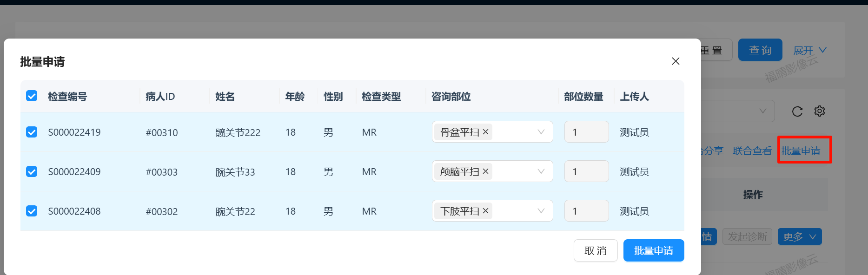Uncheck the row S000022409 checkbox
This screenshot has width=868, height=275.
[32, 172]
